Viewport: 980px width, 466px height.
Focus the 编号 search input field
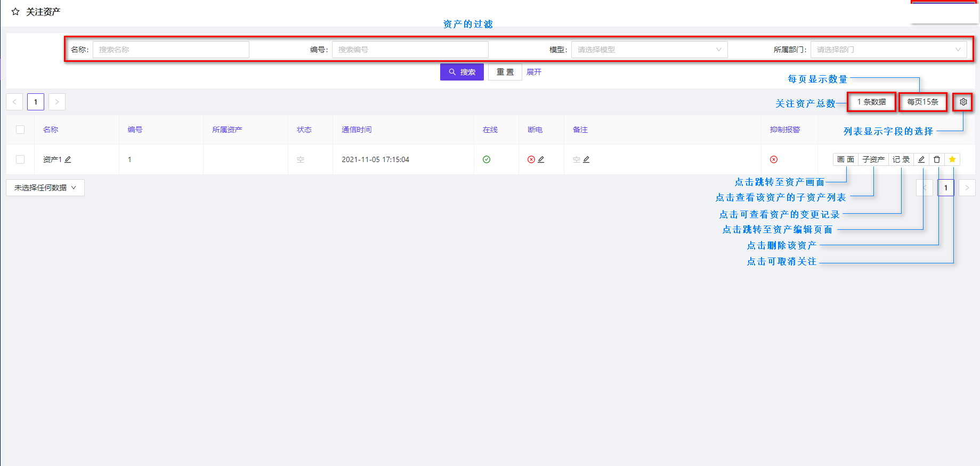[410, 50]
